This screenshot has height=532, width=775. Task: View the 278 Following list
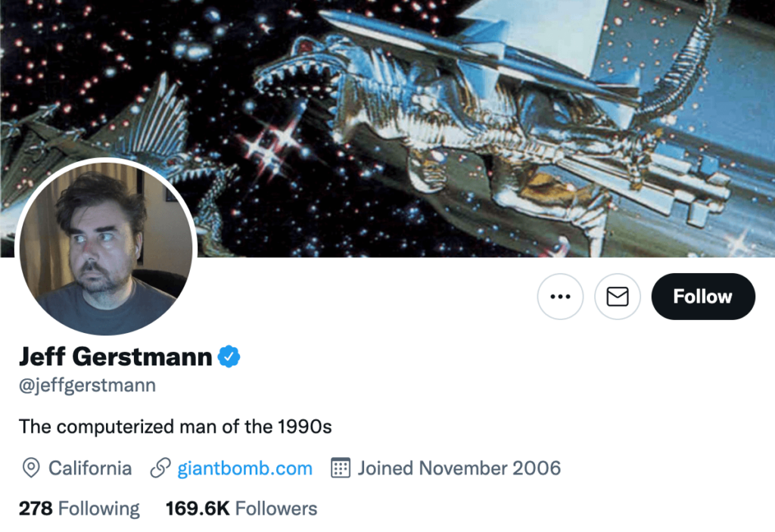pyautogui.click(x=79, y=509)
